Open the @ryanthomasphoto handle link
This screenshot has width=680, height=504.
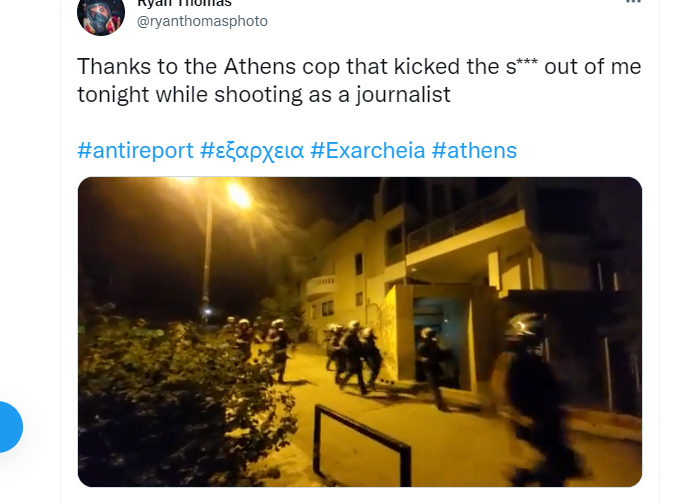[x=202, y=21]
